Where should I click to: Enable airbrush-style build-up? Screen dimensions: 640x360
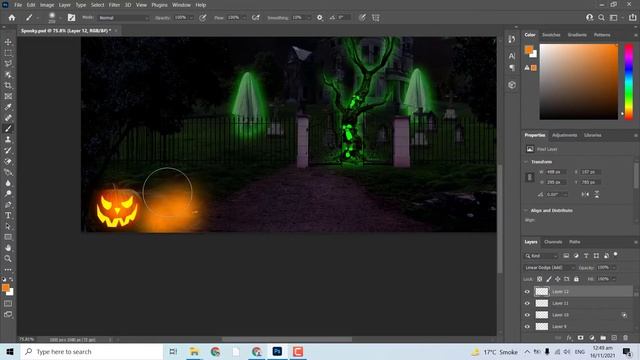[x=256, y=18]
